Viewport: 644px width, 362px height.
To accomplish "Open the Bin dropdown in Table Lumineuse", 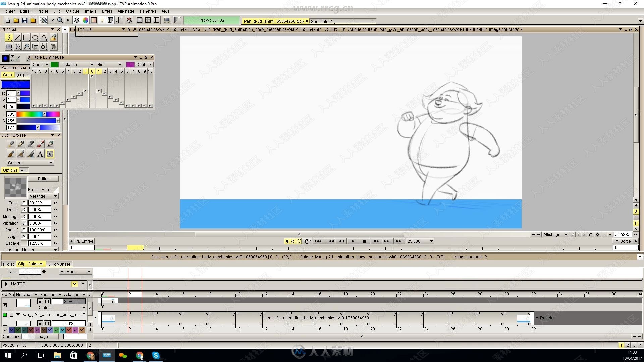I will (109, 64).
